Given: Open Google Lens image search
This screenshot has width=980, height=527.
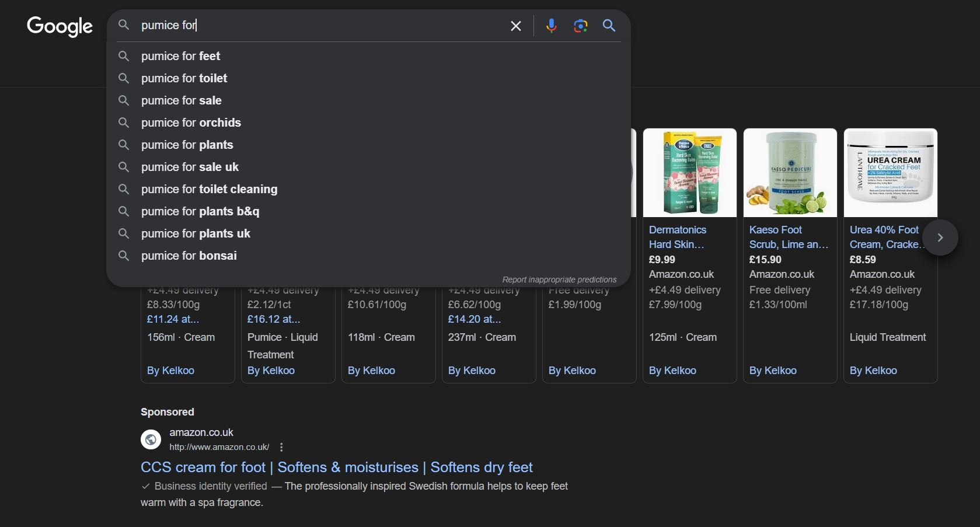Looking at the screenshot, I should [x=580, y=26].
